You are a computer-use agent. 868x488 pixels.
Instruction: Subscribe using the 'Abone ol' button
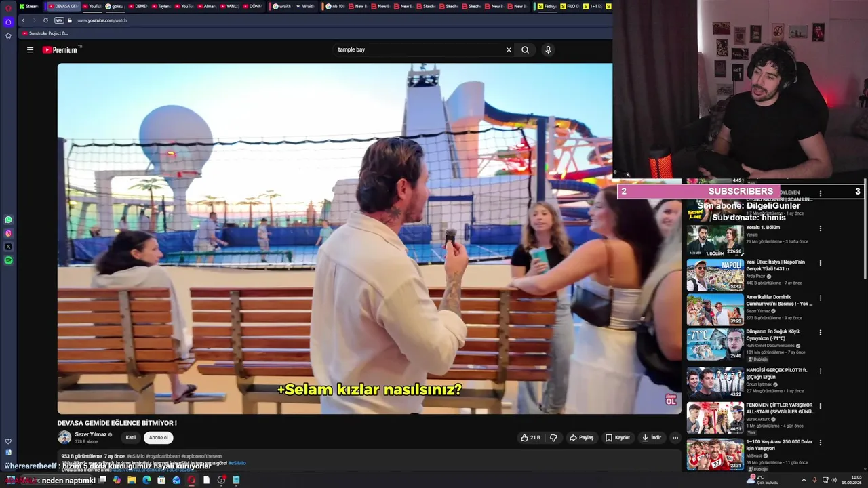tap(158, 438)
